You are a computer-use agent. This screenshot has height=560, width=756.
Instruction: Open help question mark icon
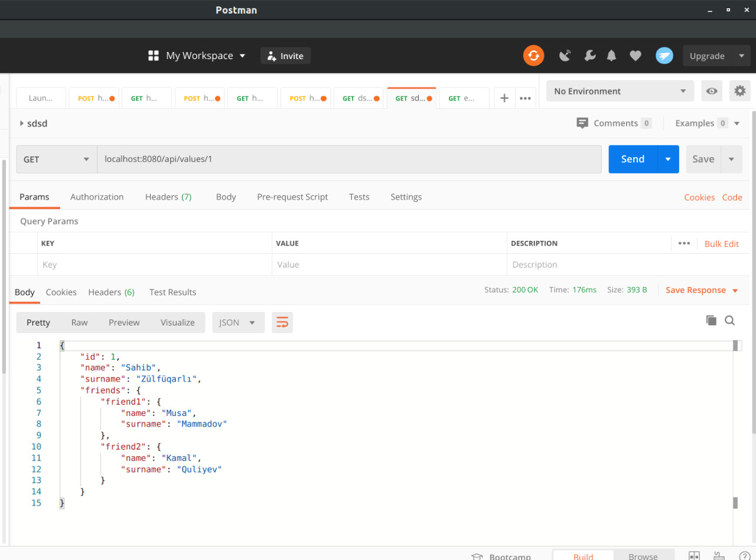pyautogui.click(x=745, y=556)
